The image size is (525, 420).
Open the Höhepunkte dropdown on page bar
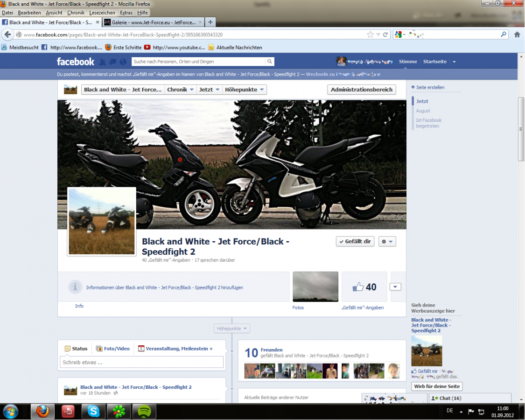tap(245, 90)
